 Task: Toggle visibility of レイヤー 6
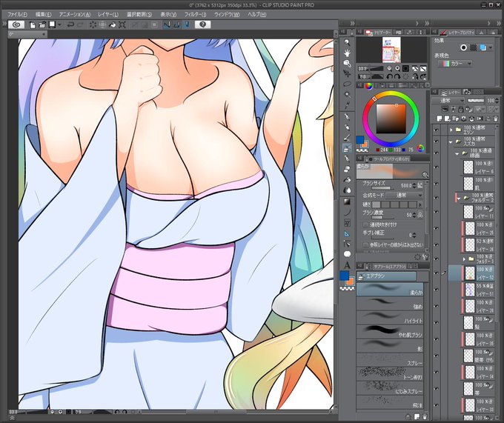click(x=436, y=167)
